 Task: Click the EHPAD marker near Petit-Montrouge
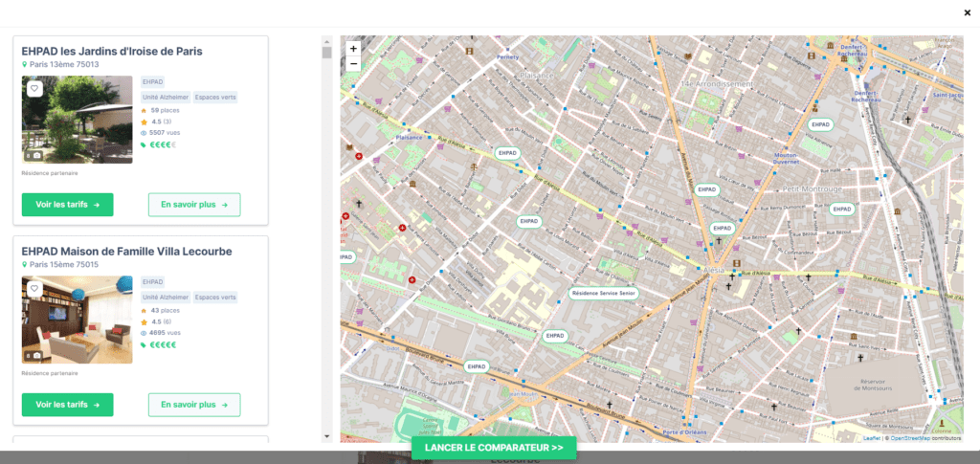841,209
